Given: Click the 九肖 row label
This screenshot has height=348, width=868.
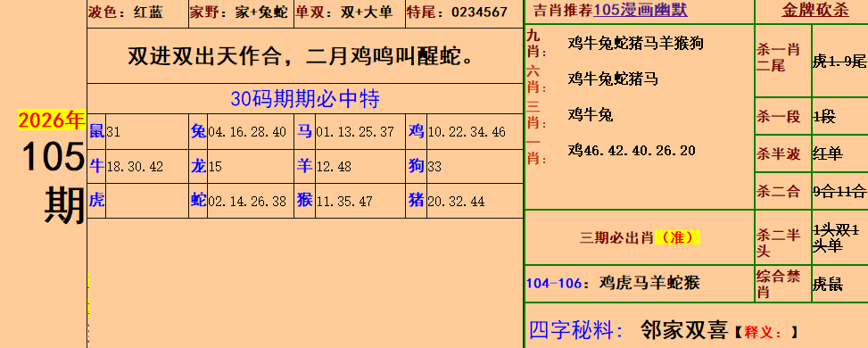Looking at the screenshot, I should click(537, 44).
